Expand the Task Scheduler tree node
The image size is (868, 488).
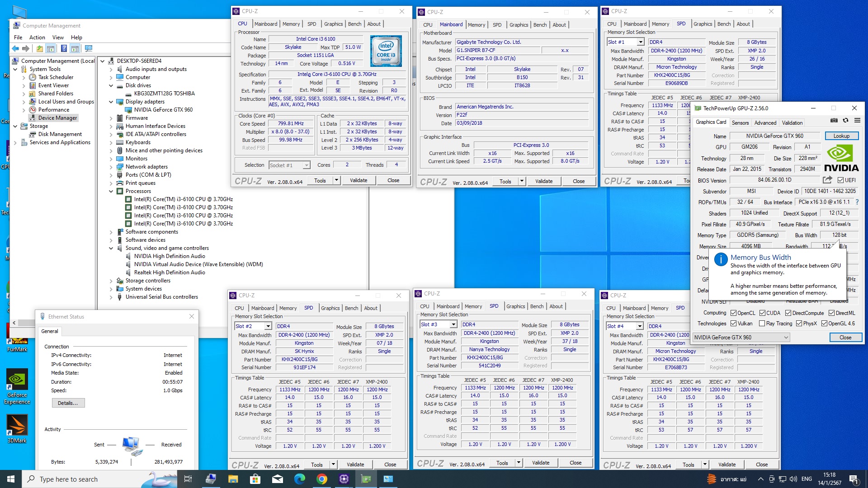pos(24,77)
